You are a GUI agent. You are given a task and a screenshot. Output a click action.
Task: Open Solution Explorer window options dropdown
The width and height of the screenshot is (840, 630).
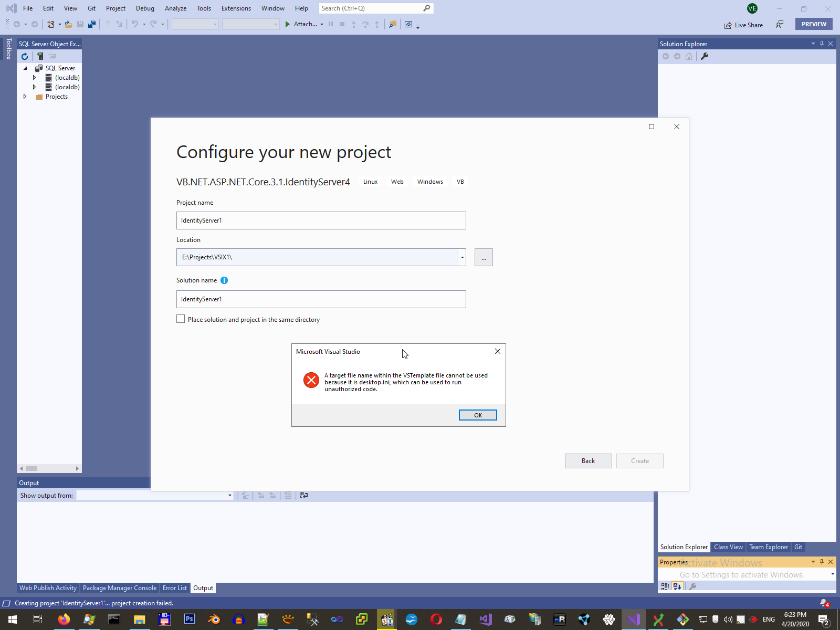[813, 44]
